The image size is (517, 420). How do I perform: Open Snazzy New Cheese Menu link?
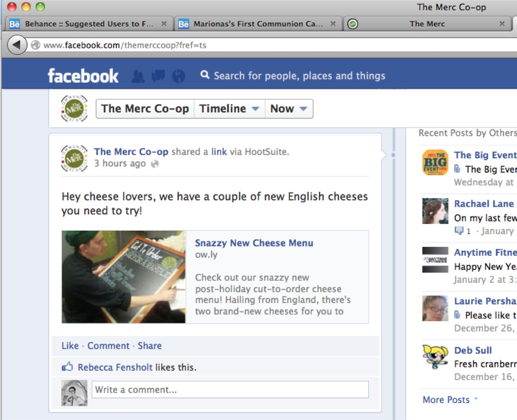coord(254,243)
